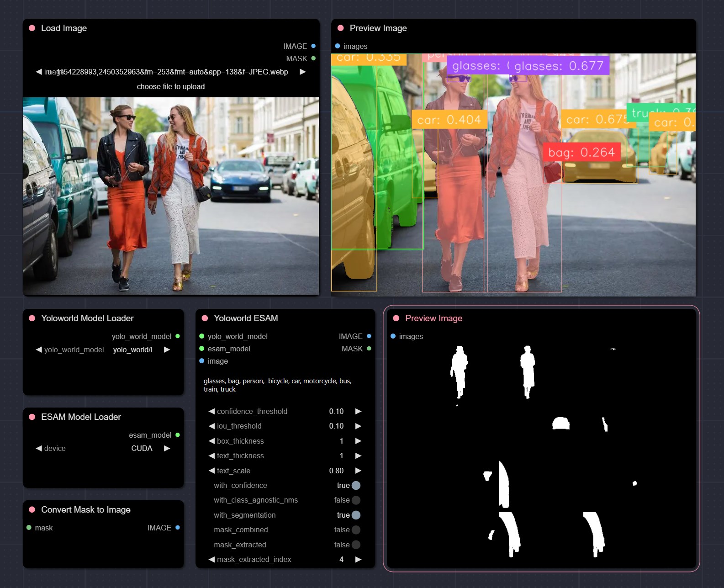724x588 pixels.
Task: Click the mask input port on Convert Mask to Image
Action: [29, 528]
